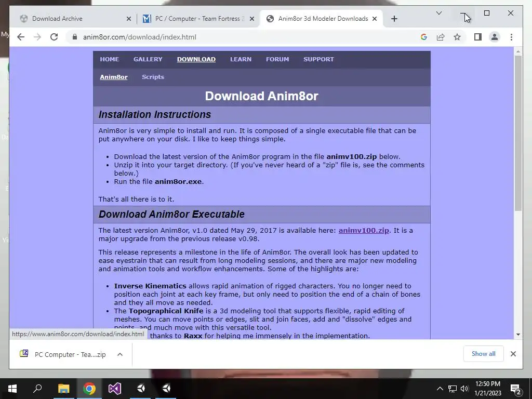This screenshot has height=399, width=532.
Task: Click the bold text anim8or.exe
Action: click(x=178, y=181)
